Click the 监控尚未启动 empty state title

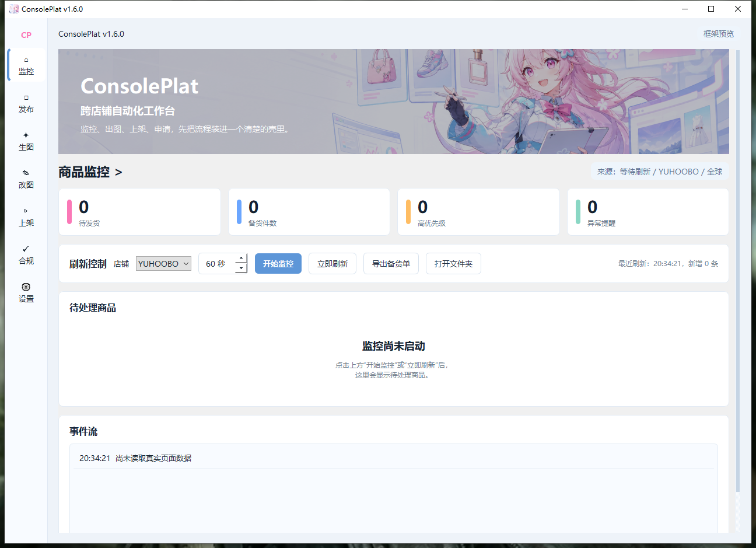coord(394,346)
